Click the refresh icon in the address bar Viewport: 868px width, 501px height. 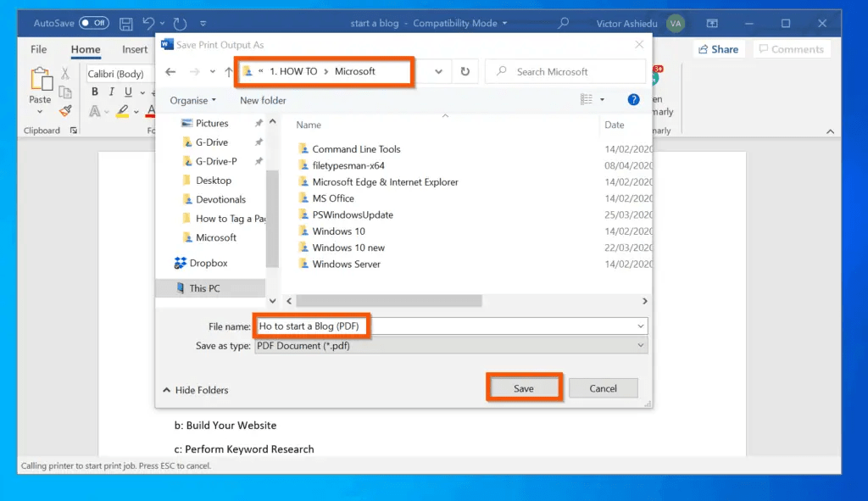465,71
